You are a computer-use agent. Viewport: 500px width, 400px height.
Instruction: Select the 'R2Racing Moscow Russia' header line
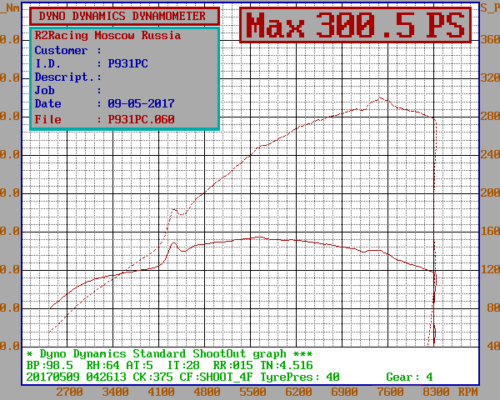point(108,35)
